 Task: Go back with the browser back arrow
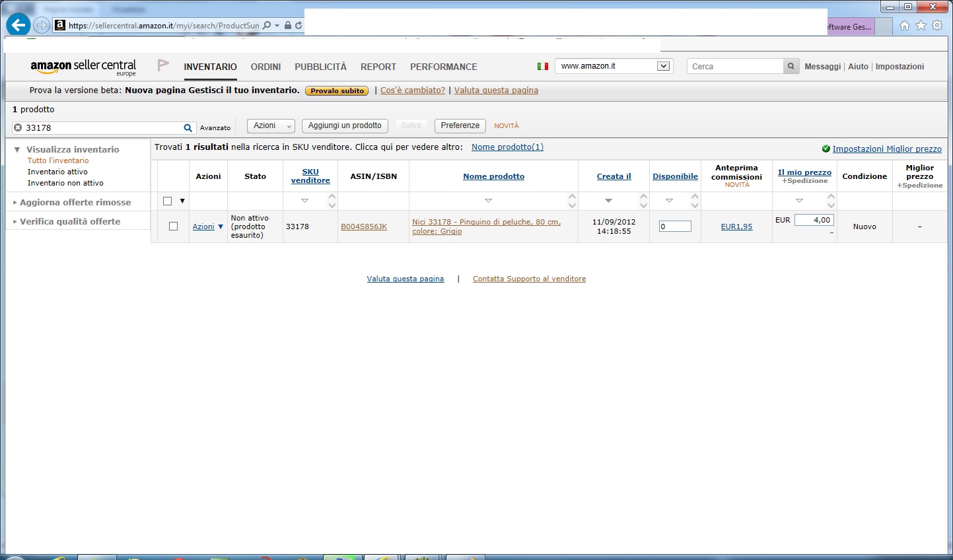[x=18, y=25]
